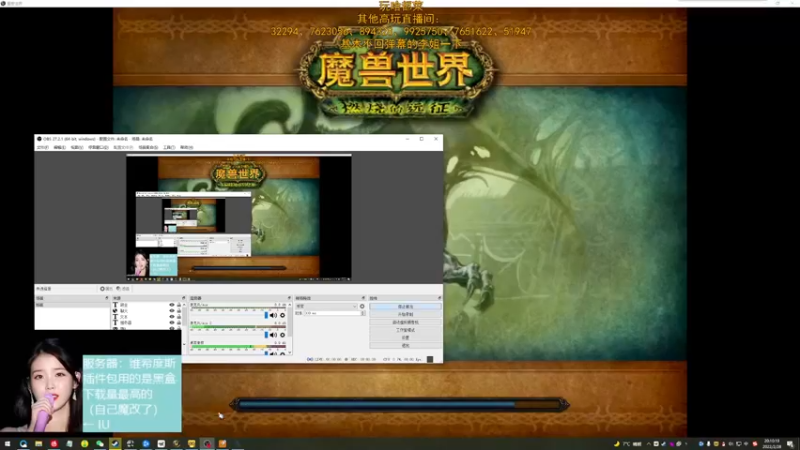This screenshot has width=800, height=450.
Task: Click the first mixer channel volume slider
Action: tap(229, 315)
